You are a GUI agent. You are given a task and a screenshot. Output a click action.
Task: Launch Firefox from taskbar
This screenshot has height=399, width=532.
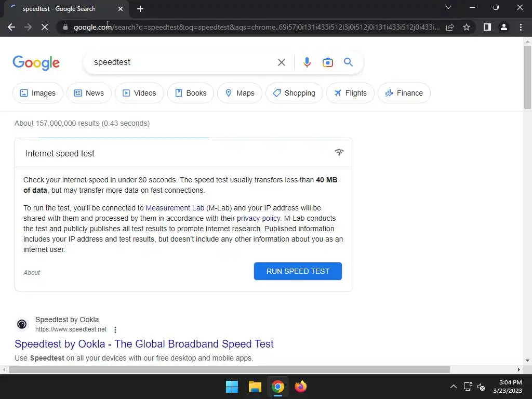[x=301, y=387]
